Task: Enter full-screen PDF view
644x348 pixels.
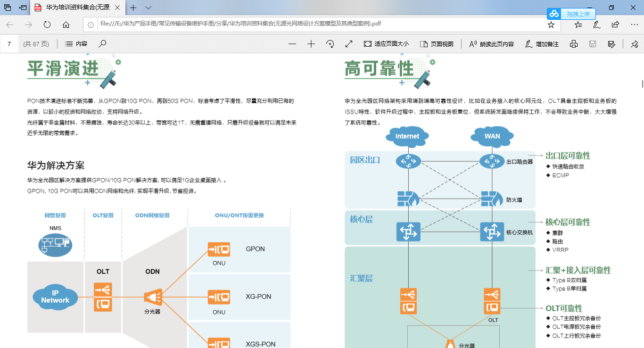Action: click(349, 44)
